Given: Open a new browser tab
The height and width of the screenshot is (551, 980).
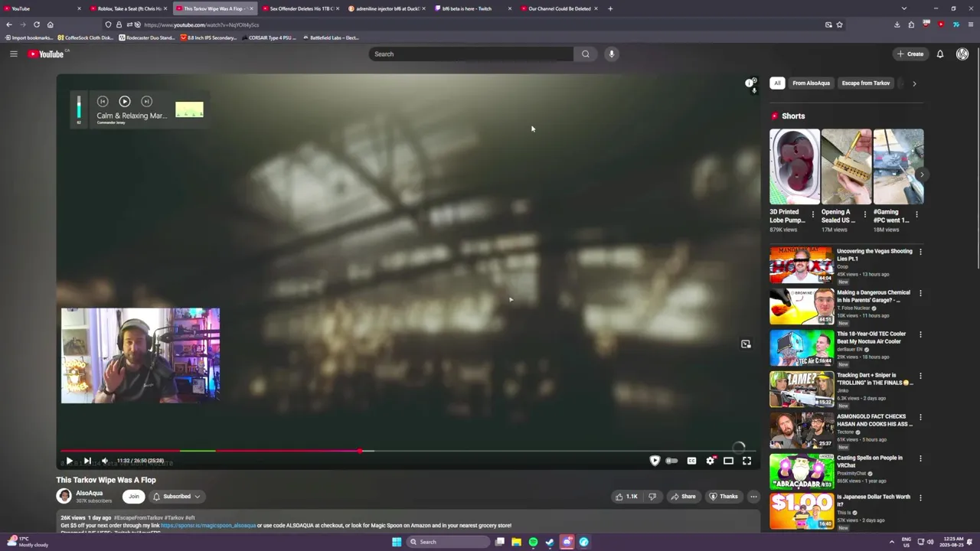Looking at the screenshot, I should click(x=610, y=8).
